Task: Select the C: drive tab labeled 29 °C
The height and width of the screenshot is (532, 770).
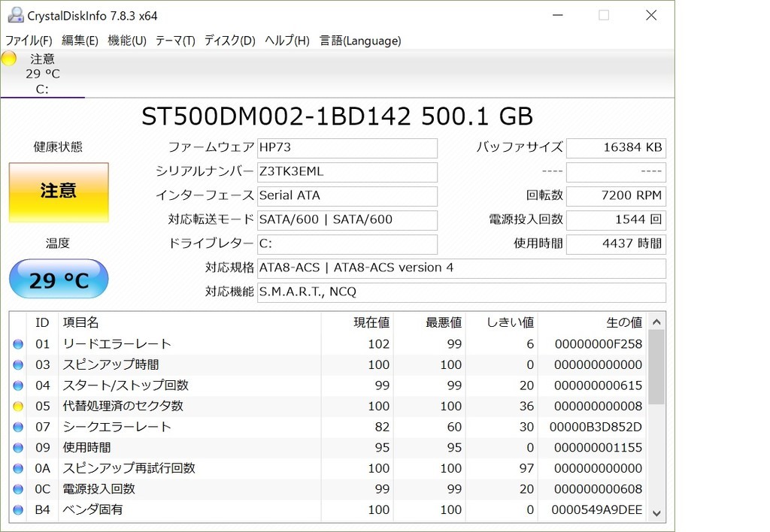Action: point(43,74)
